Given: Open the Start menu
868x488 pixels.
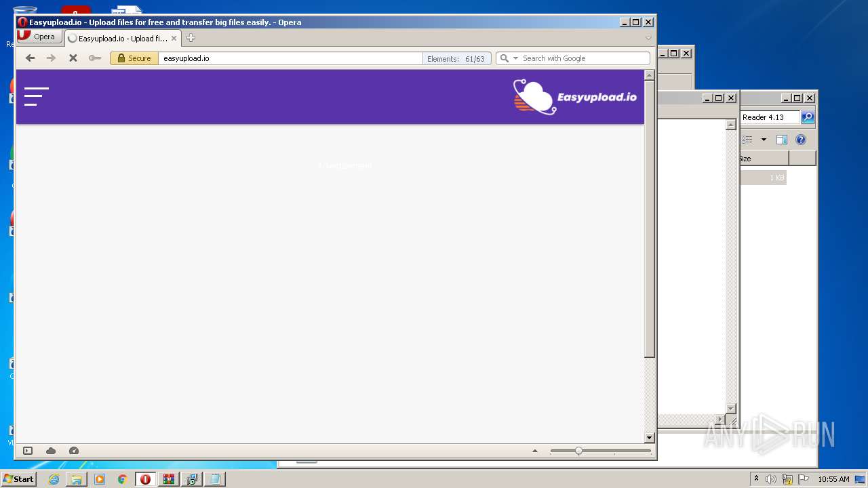Looking at the screenshot, I should [19, 479].
